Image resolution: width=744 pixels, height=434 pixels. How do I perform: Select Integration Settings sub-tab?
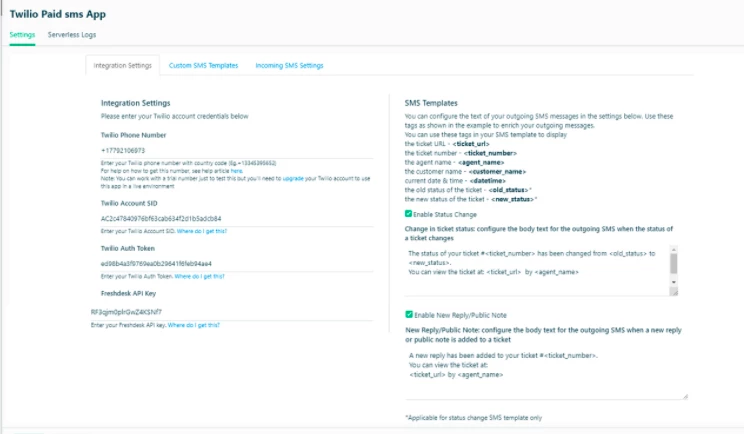[x=122, y=65]
